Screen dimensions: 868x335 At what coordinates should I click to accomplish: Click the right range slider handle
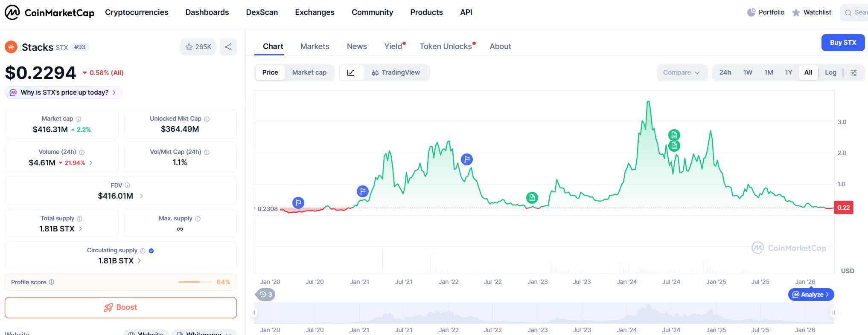click(x=833, y=313)
